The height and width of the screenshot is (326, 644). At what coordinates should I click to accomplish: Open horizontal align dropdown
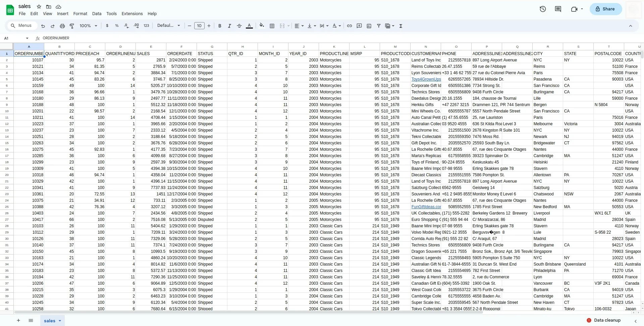[x=299, y=26]
